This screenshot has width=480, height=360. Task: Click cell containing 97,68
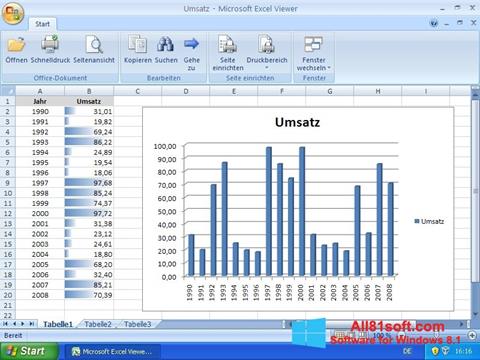89,183
